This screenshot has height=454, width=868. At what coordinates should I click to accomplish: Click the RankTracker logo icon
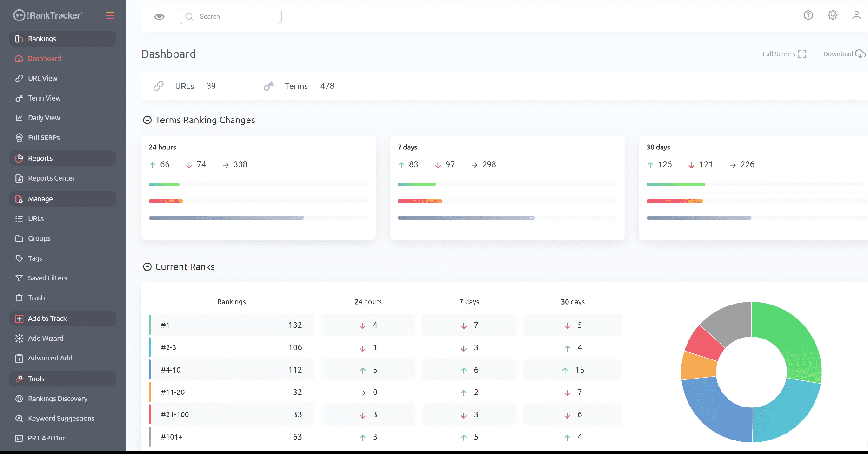coord(19,15)
